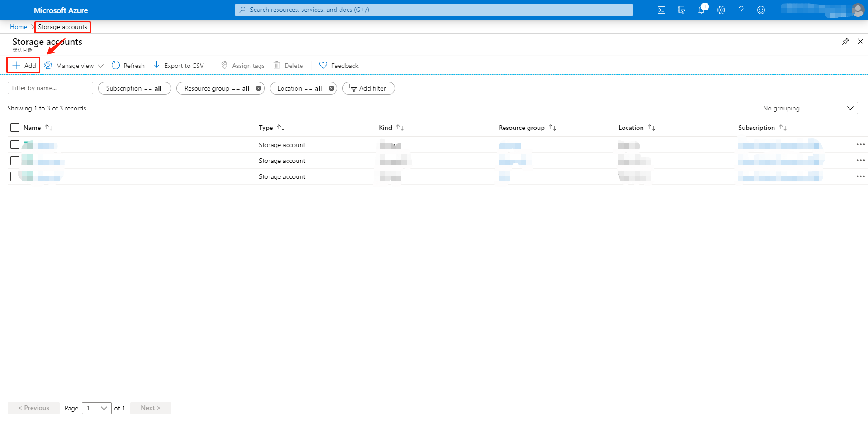This screenshot has width=868, height=424.
Task: Check the first storage account row checkbox
Action: pos(15,145)
